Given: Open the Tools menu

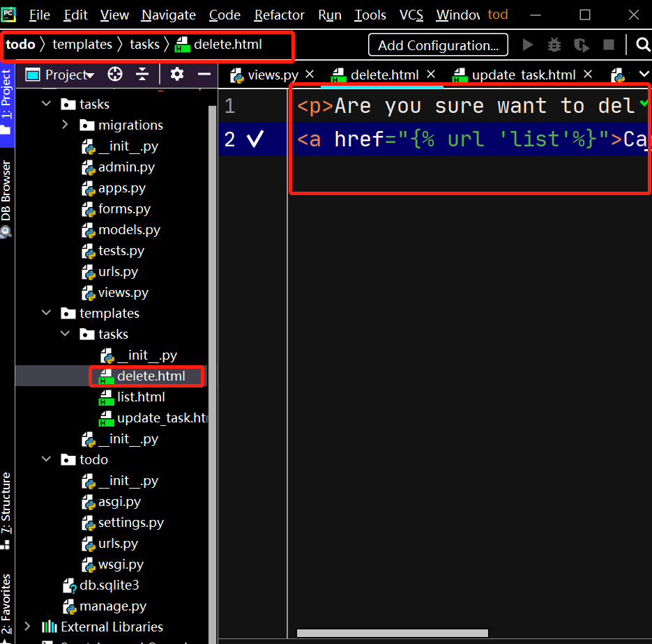Looking at the screenshot, I should pyautogui.click(x=370, y=15).
